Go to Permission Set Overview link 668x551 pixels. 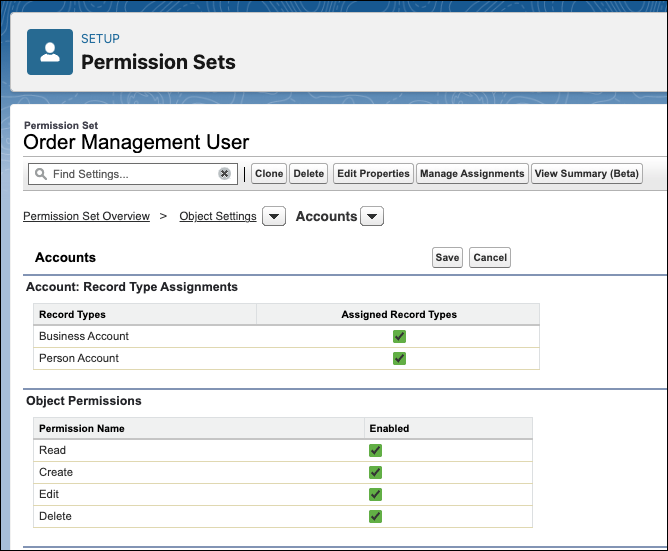tap(86, 216)
